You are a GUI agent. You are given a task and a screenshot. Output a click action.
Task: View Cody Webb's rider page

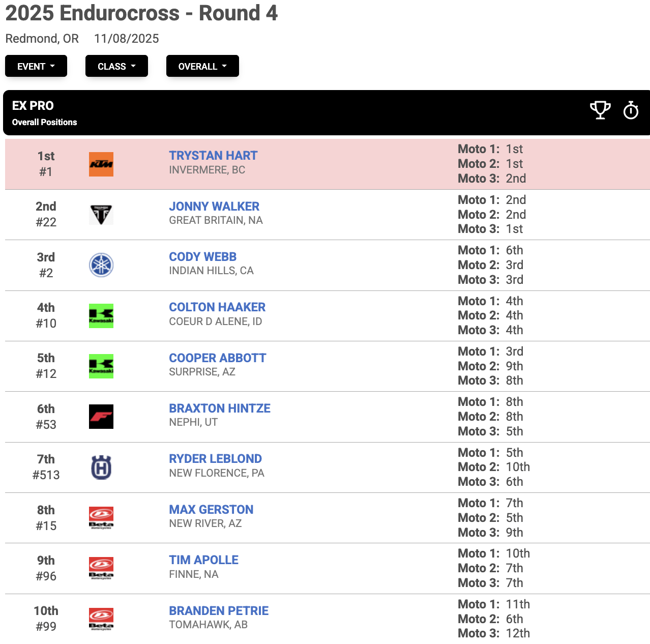(x=202, y=257)
